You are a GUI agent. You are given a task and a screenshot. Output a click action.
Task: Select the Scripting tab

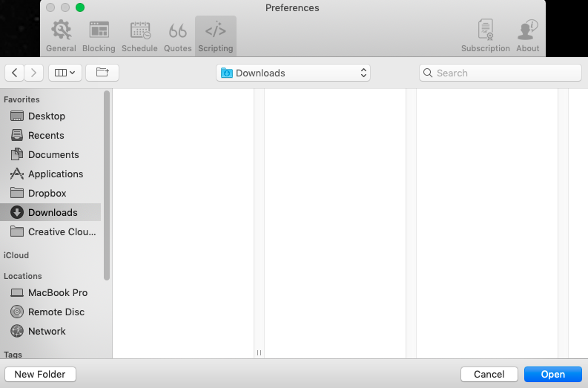216,36
